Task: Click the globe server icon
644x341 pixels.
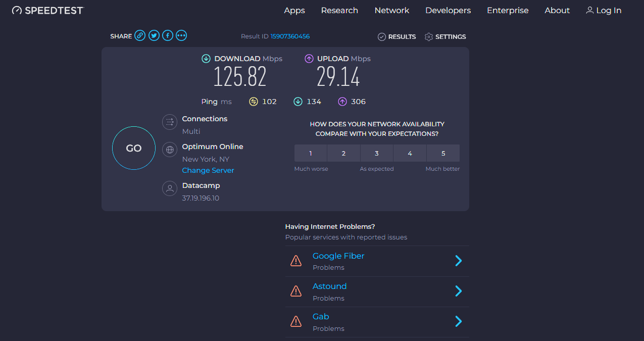Action: 170,150
